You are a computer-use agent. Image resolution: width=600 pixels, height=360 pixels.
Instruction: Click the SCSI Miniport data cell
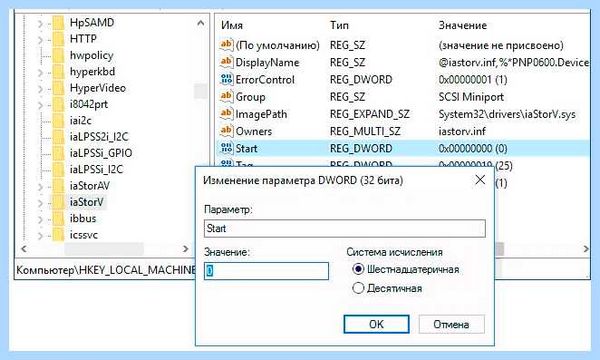click(471, 97)
